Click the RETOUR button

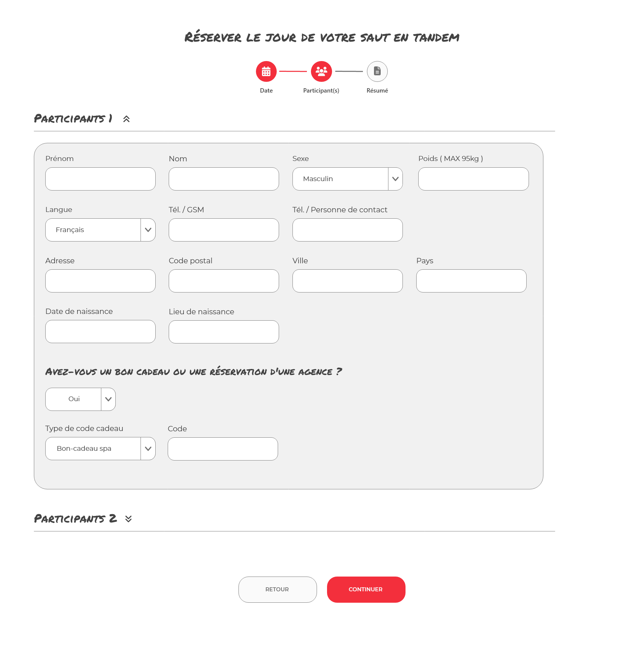277,590
